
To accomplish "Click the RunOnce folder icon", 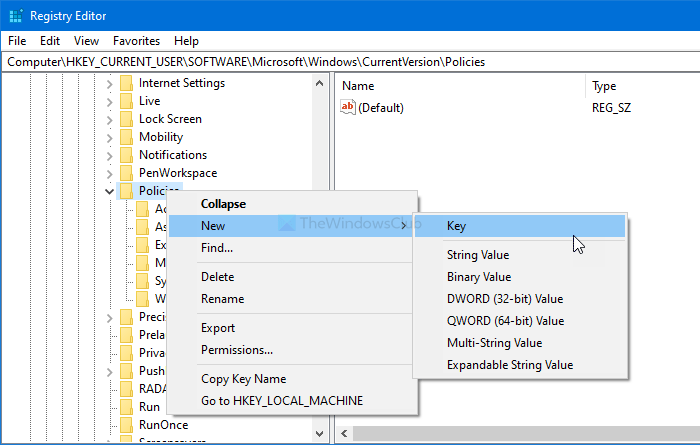I will pyautogui.click(x=126, y=425).
